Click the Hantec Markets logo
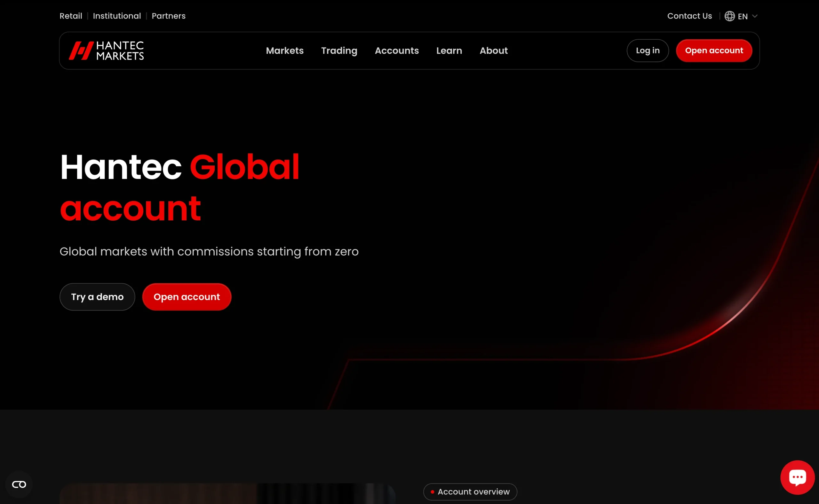Image resolution: width=819 pixels, height=504 pixels. tap(107, 51)
